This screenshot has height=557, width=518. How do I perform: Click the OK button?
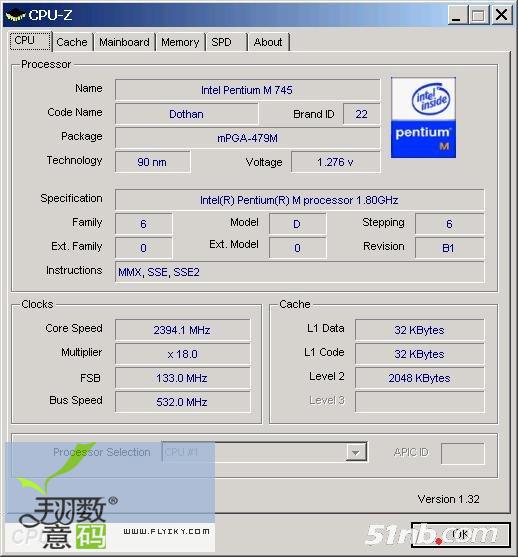pos(460,535)
